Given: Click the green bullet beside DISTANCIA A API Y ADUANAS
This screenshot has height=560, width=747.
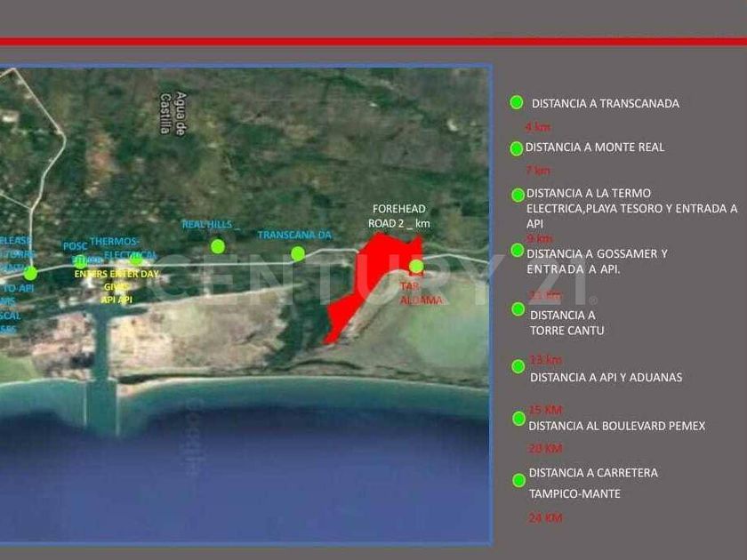Looking at the screenshot, I should coord(518,366).
